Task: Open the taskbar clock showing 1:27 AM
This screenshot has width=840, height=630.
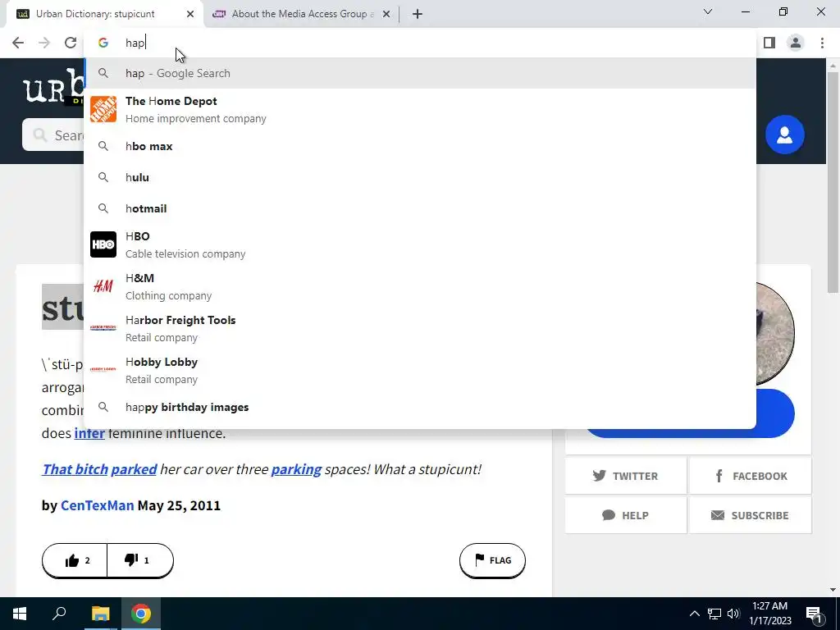Action: click(770, 614)
